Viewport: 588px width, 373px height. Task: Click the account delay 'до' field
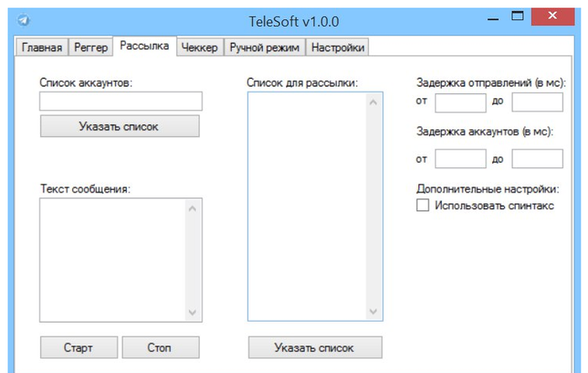537,158
